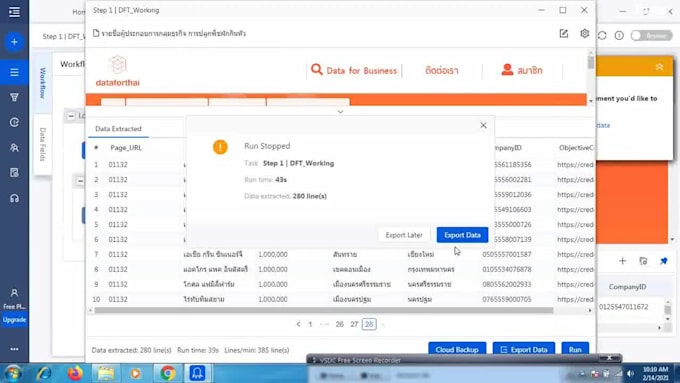Open the account profile icon in sidebar

coord(14,293)
